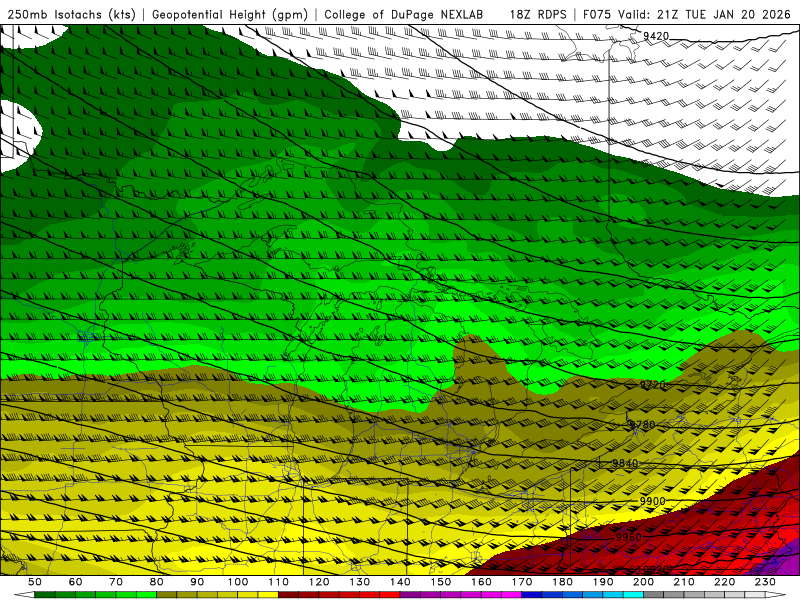This screenshot has height=600, width=800.
Task: Click the 150 value on the isotach scale
Action: pyautogui.click(x=441, y=582)
